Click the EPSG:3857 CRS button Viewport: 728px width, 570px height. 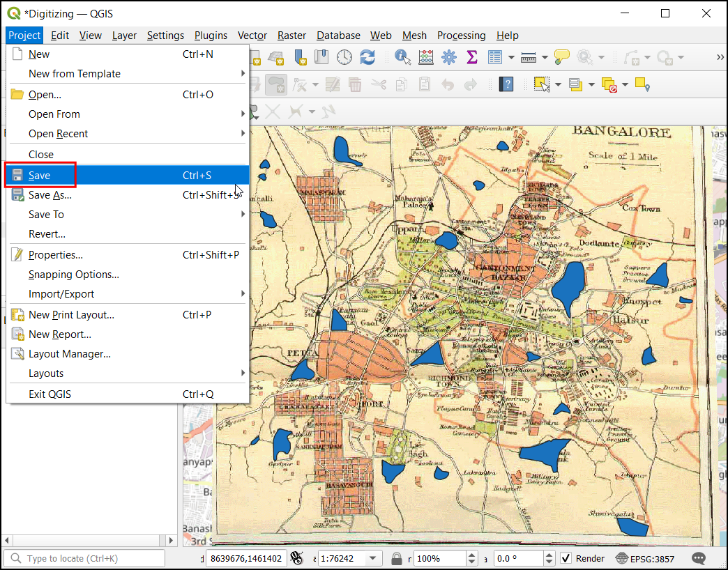tap(645, 558)
